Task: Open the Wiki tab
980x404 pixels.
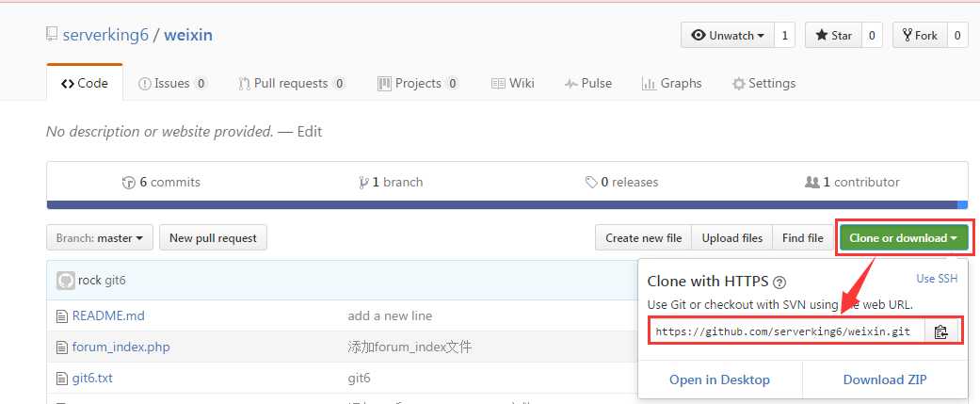Action: (512, 83)
